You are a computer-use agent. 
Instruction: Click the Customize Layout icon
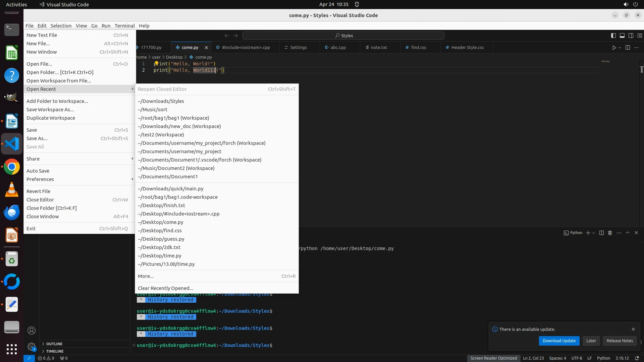[x=640, y=36]
